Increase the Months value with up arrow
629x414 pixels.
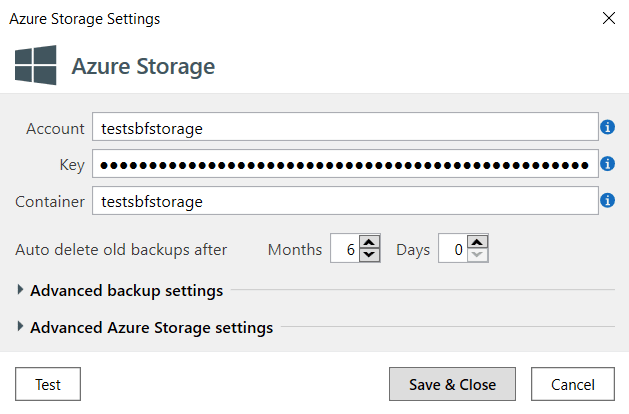tap(369, 243)
